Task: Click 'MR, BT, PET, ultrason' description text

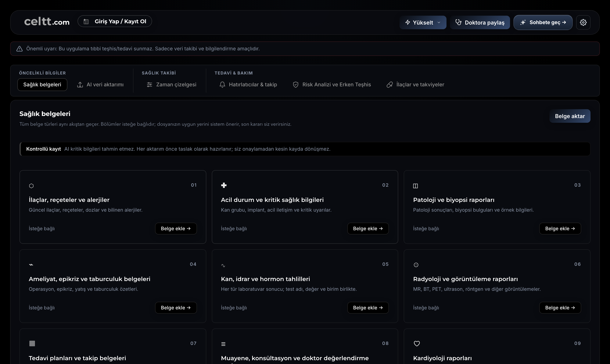Action: click(477, 289)
